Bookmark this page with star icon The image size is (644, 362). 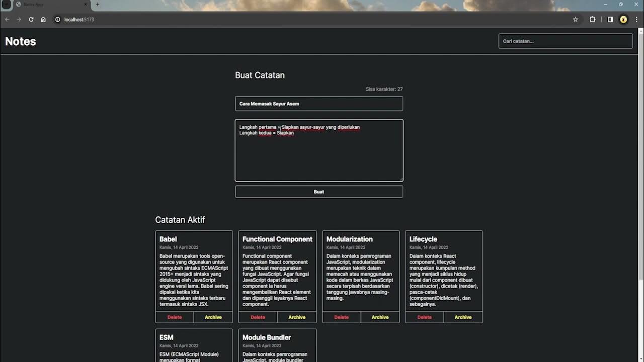pos(576,20)
